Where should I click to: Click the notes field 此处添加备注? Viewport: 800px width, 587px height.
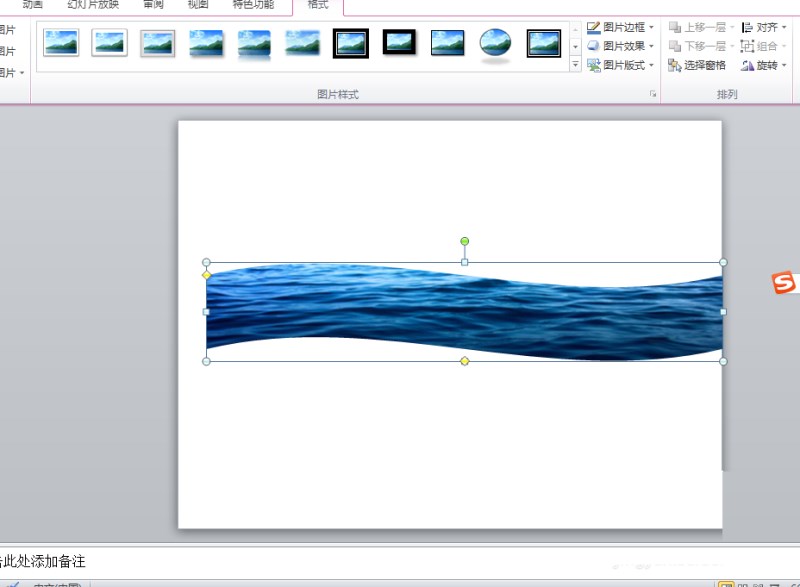[x=42, y=562]
